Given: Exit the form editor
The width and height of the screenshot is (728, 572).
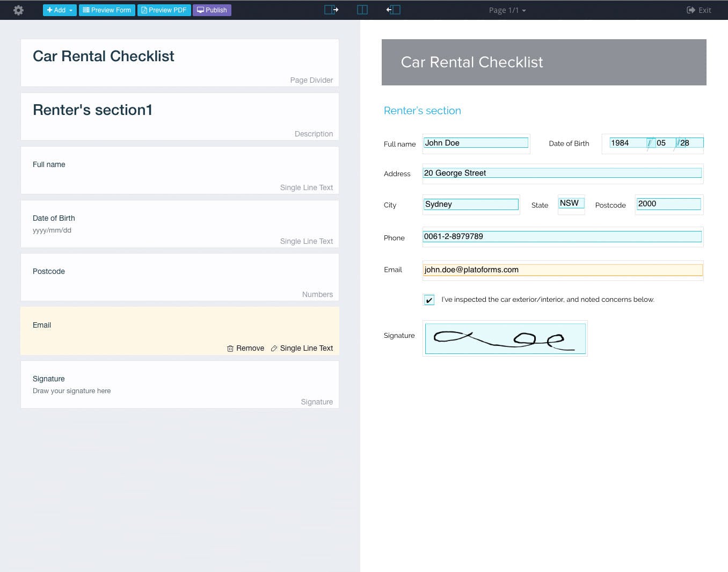Looking at the screenshot, I should point(699,10).
